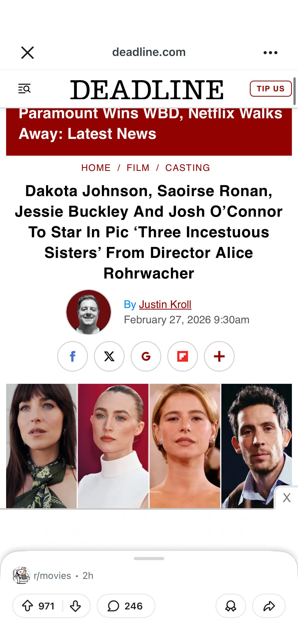
Task: Tap the Reddit share arrow button
Action: [x=269, y=606]
